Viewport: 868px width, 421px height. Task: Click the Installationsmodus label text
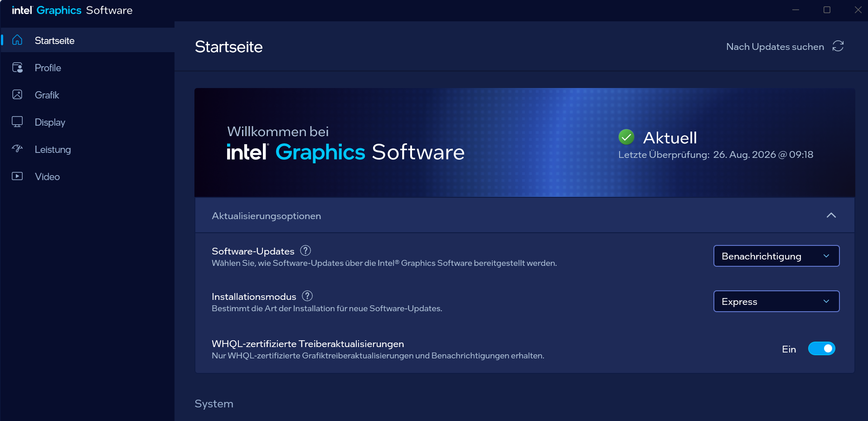(x=254, y=297)
